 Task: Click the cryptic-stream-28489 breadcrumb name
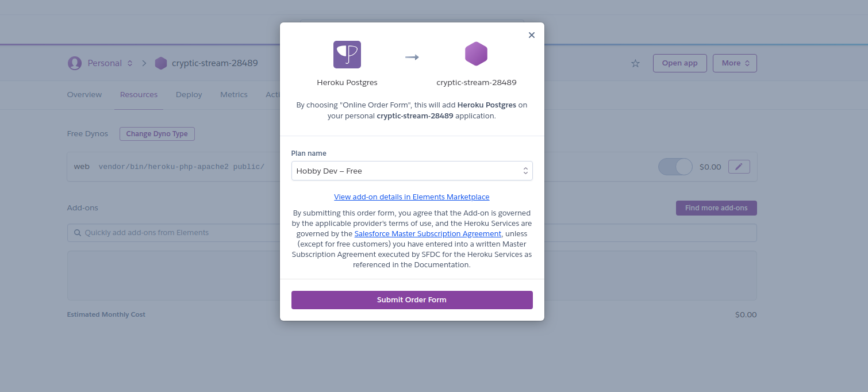[x=215, y=63]
